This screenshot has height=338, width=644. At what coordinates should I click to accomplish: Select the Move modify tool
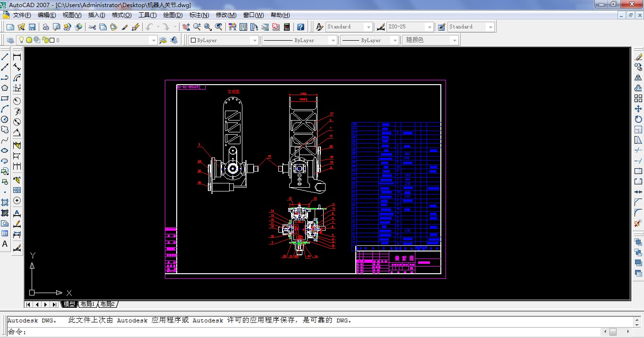click(x=638, y=109)
